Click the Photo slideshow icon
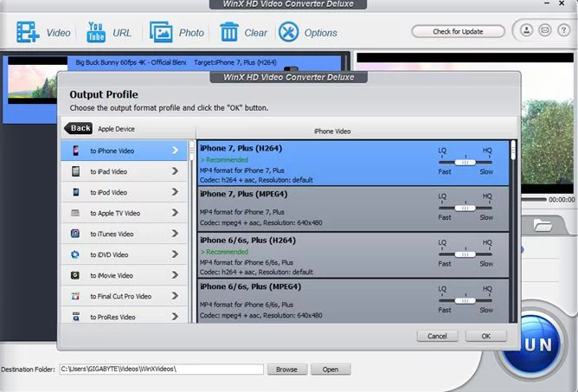 pyautogui.click(x=161, y=32)
